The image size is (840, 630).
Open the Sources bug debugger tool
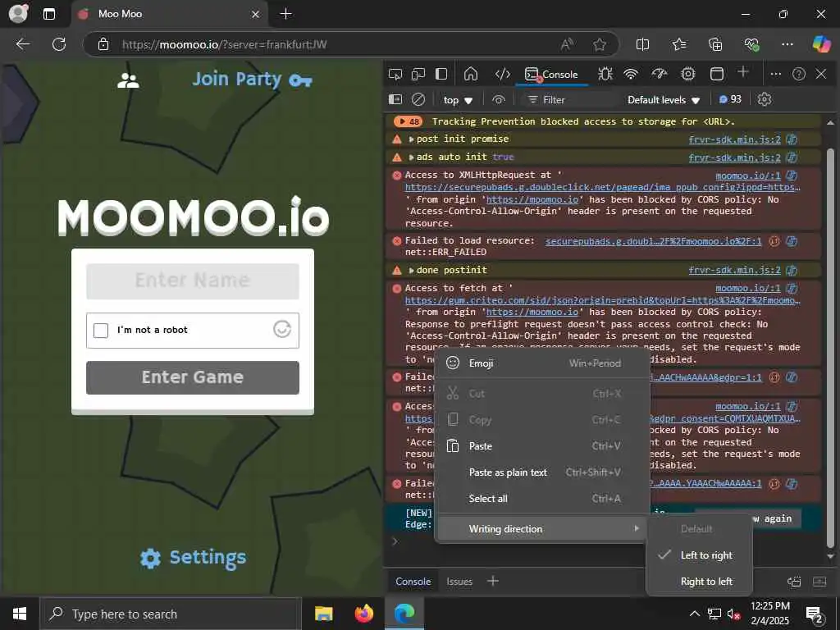click(x=605, y=74)
